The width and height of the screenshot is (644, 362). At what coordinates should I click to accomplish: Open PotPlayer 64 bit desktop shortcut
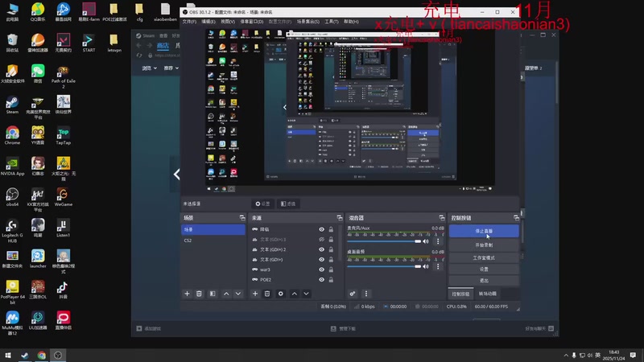pos(12,292)
